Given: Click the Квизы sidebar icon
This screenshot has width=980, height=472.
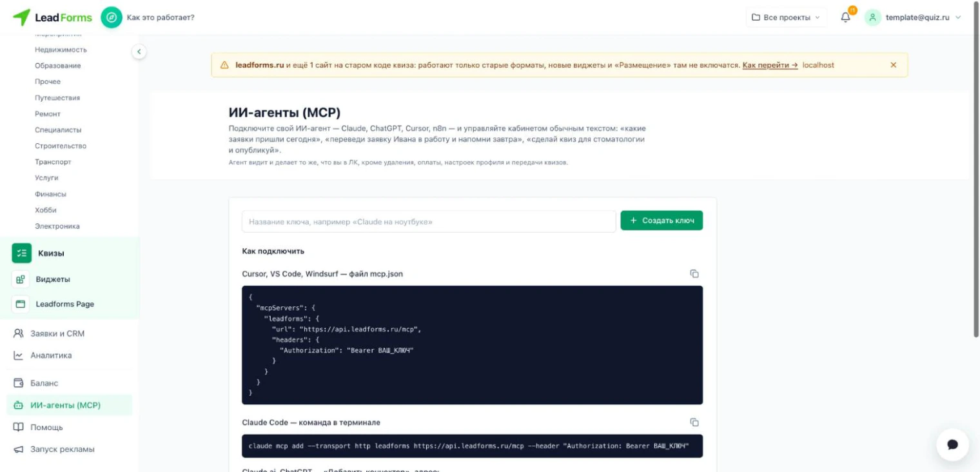Looking at the screenshot, I should [x=21, y=253].
